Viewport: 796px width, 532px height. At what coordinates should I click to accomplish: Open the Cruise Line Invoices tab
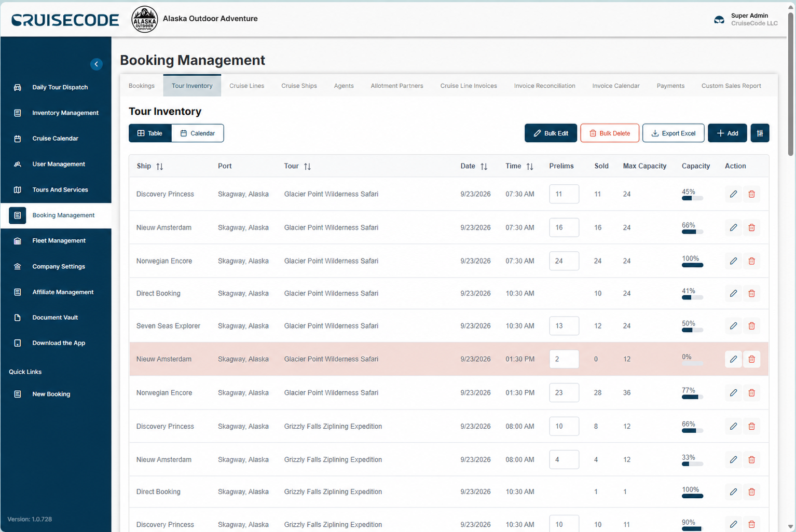coord(469,86)
